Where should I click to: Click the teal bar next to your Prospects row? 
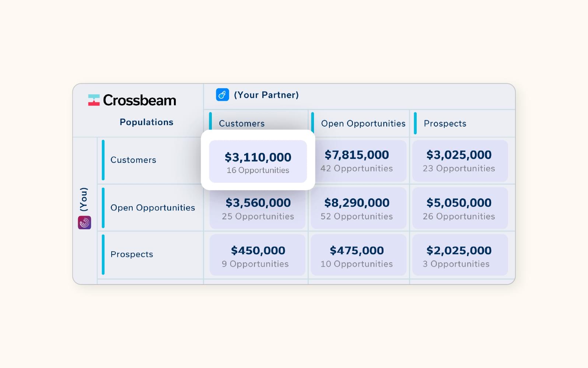pyautogui.click(x=102, y=254)
